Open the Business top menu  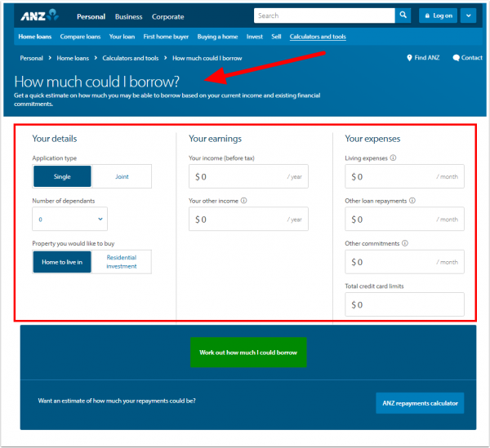coord(128,16)
